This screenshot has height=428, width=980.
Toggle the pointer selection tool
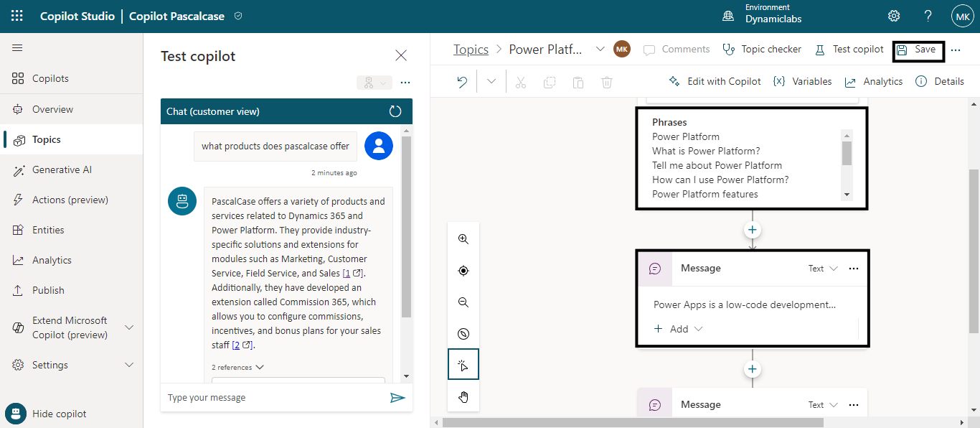coord(463,365)
